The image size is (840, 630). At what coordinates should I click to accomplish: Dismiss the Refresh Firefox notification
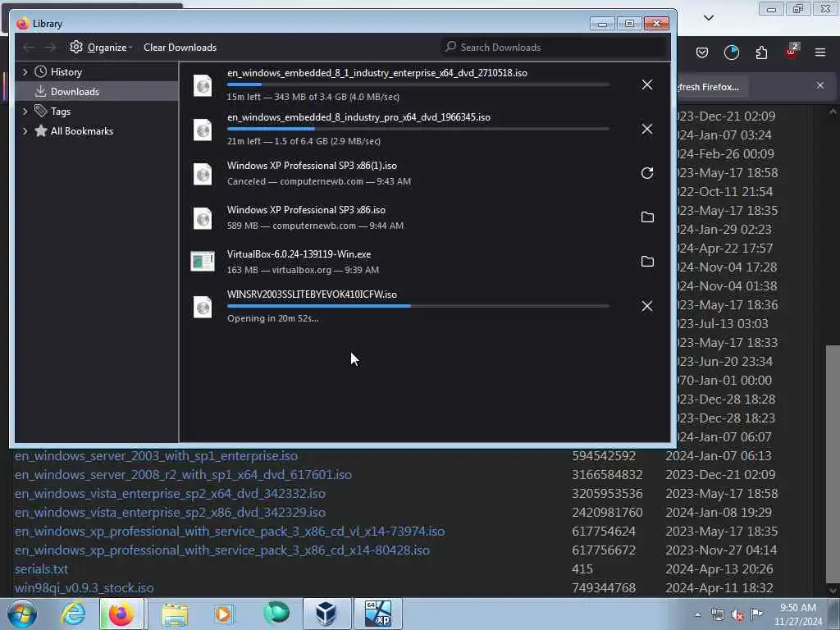tap(820, 85)
